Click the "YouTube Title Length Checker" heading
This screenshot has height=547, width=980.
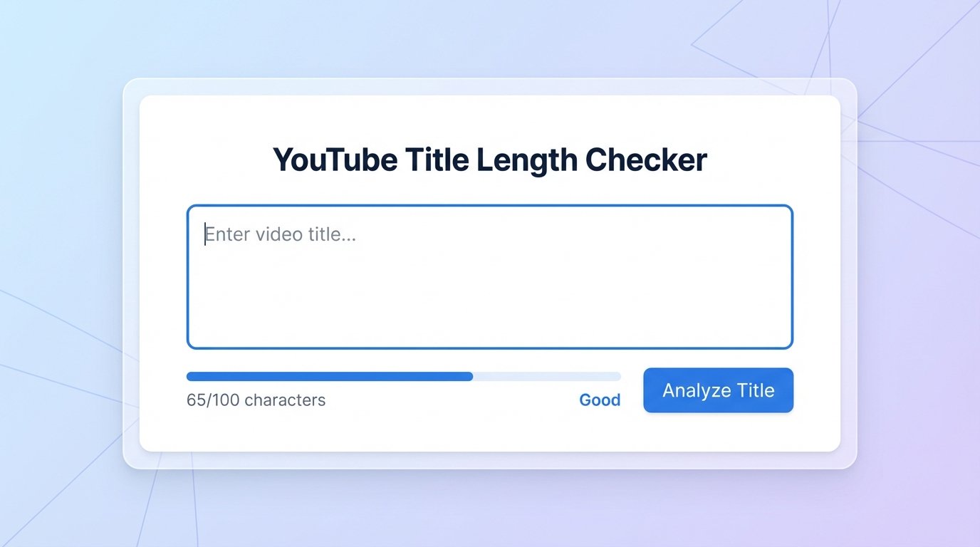(490, 160)
